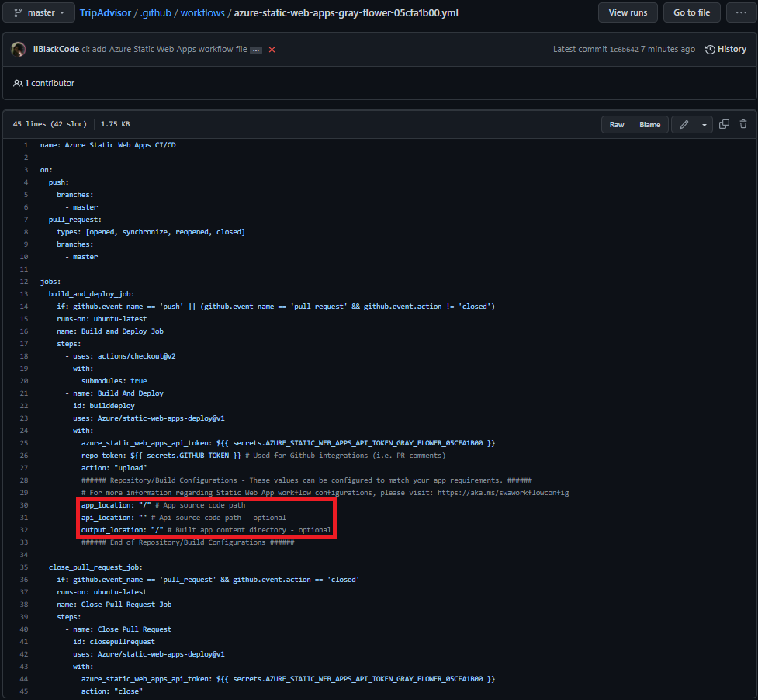The height and width of the screenshot is (700, 758).
Task: Click the View runs button
Action: coord(628,12)
